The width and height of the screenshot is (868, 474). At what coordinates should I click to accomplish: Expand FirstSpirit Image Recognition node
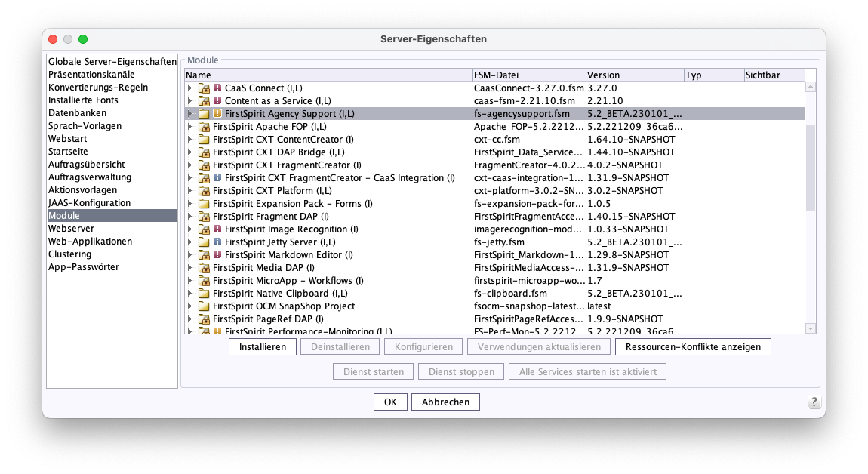pyautogui.click(x=190, y=229)
